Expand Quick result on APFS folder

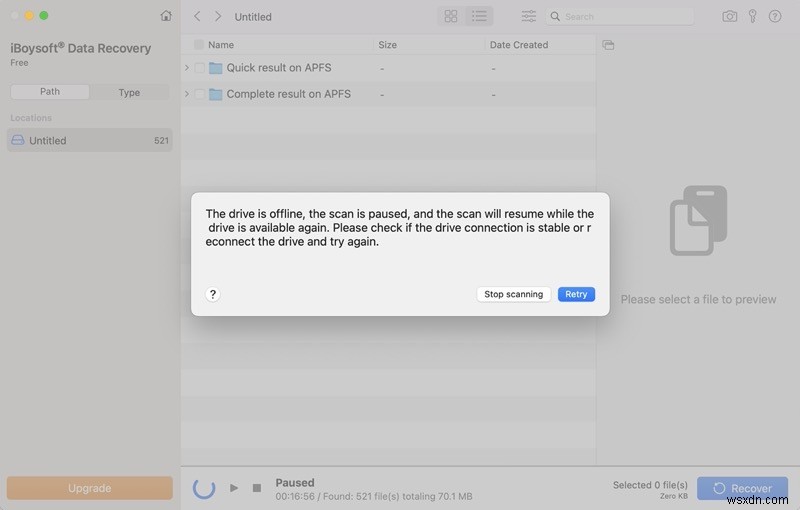(187, 68)
